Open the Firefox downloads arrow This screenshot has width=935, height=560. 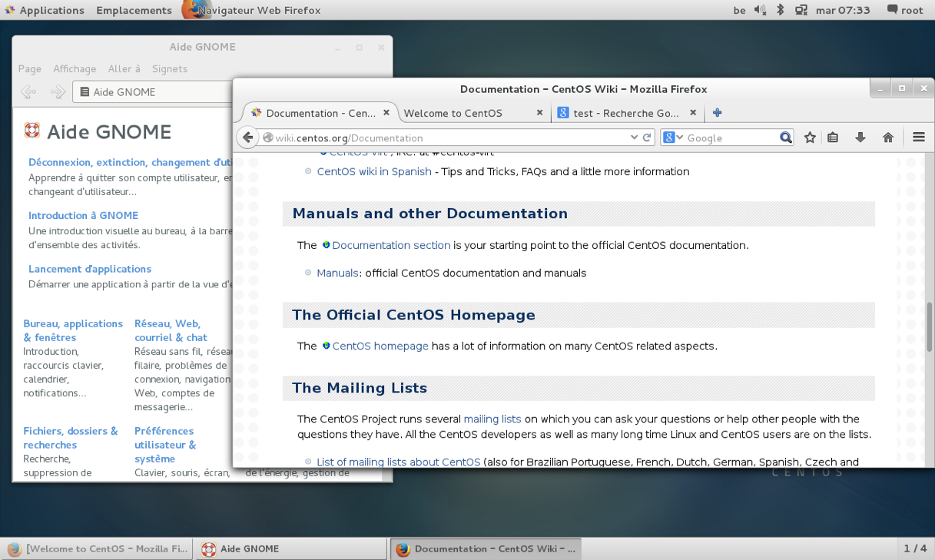click(x=860, y=138)
